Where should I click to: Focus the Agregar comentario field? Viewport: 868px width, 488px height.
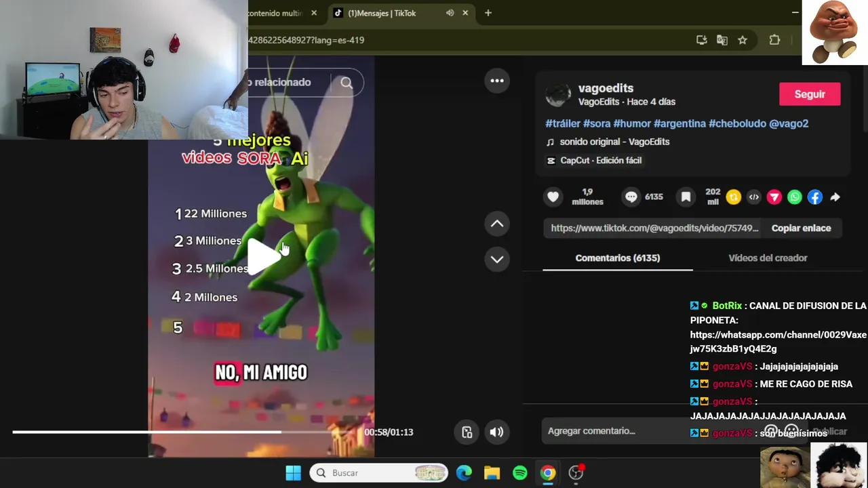point(651,431)
